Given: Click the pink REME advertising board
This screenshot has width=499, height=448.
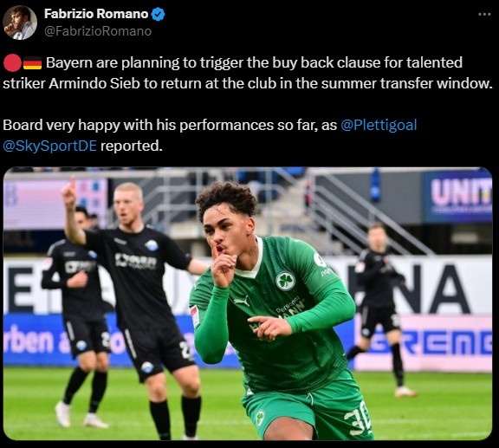Looking at the screenshot, I should coord(424,342).
